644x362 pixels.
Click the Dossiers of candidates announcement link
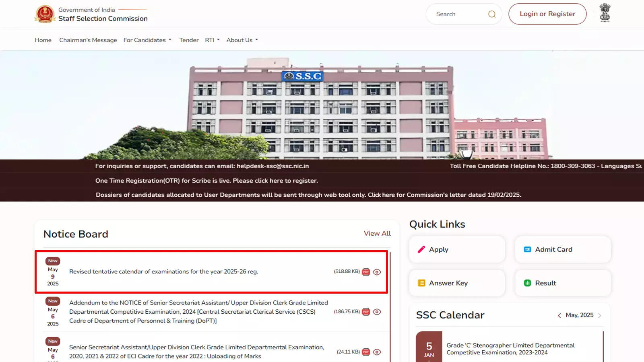[308, 195]
